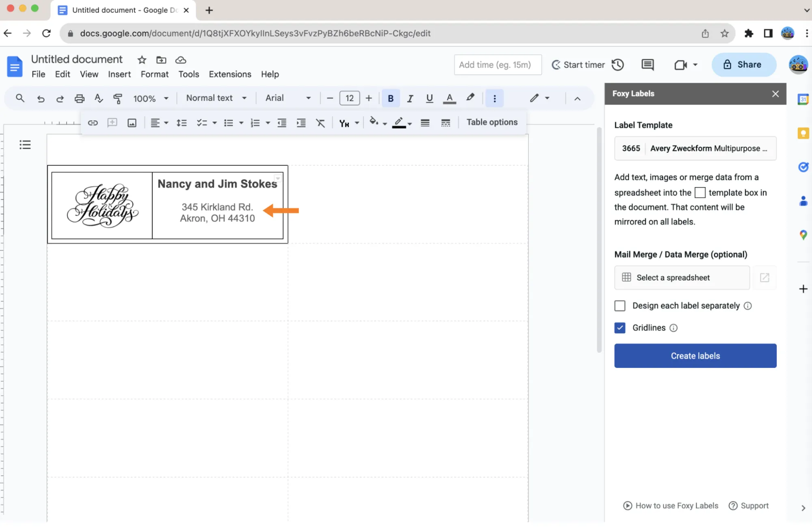812x528 pixels.
Task: Click the Add time input field
Action: [x=498, y=65]
